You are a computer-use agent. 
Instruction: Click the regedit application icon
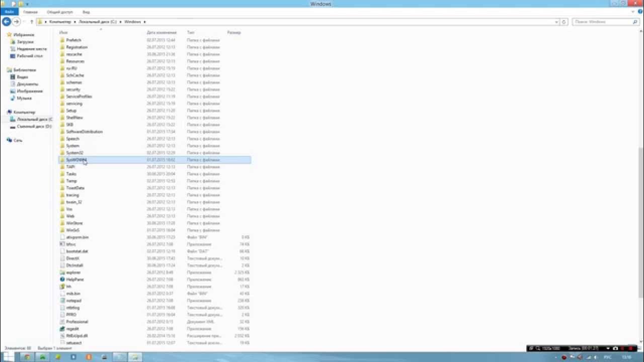(x=62, y=328)
